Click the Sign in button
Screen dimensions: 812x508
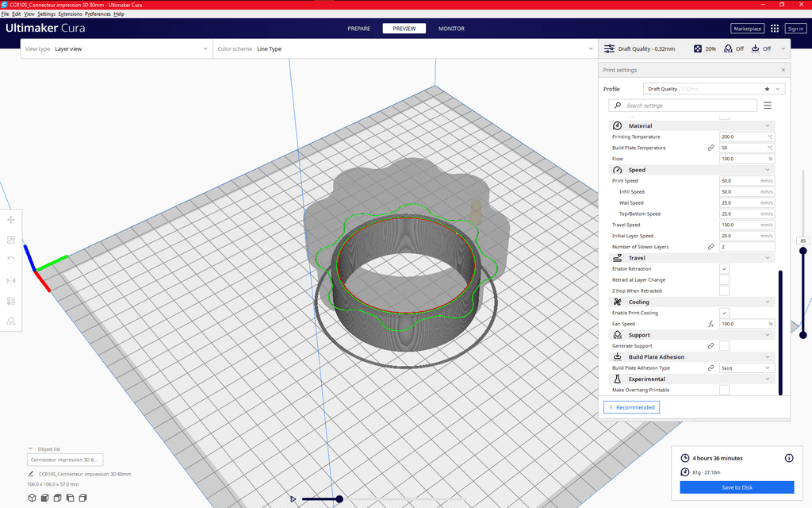point(795,29)
